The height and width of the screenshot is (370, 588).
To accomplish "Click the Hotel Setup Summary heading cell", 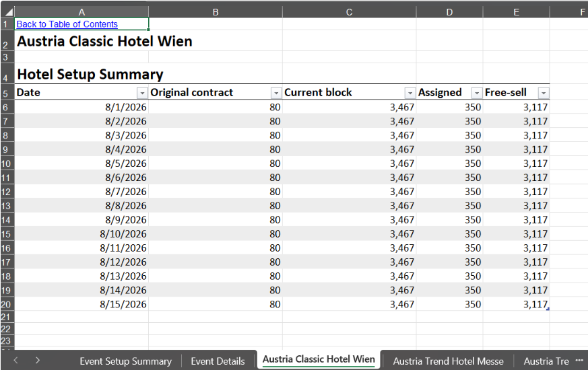I will point(90,74).
